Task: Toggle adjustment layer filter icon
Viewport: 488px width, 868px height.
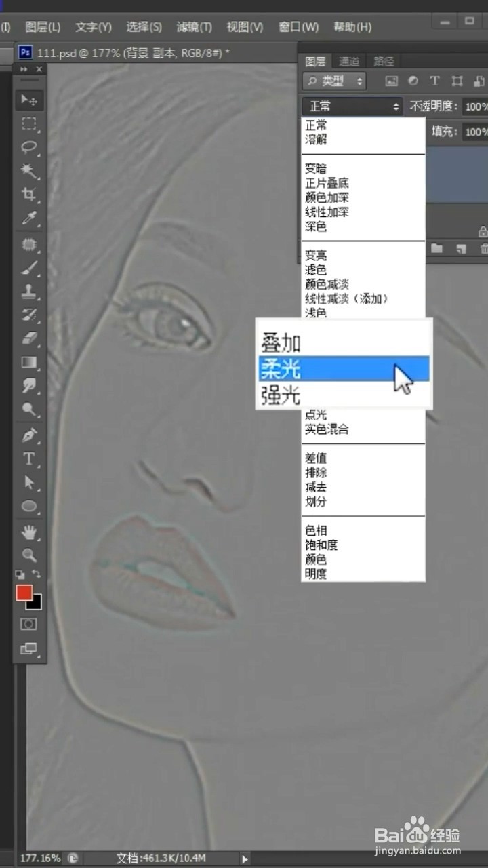Action: coord(413,81)
